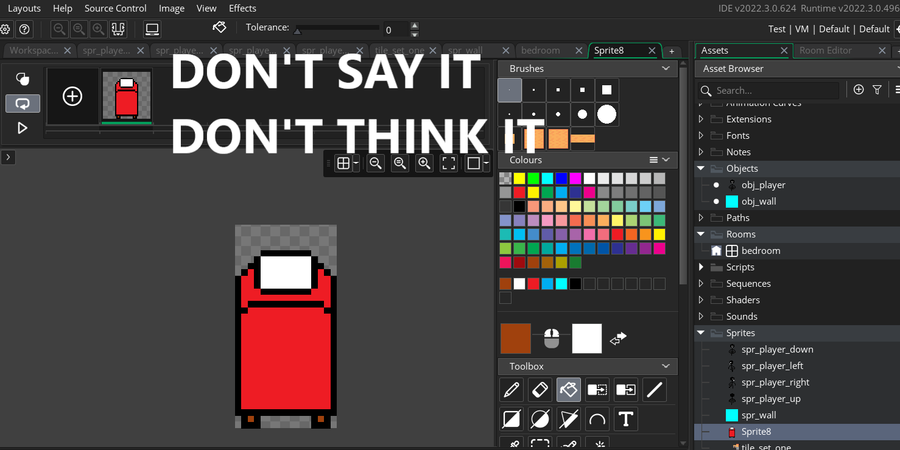Click the Test target label

[x=777, y=29]
